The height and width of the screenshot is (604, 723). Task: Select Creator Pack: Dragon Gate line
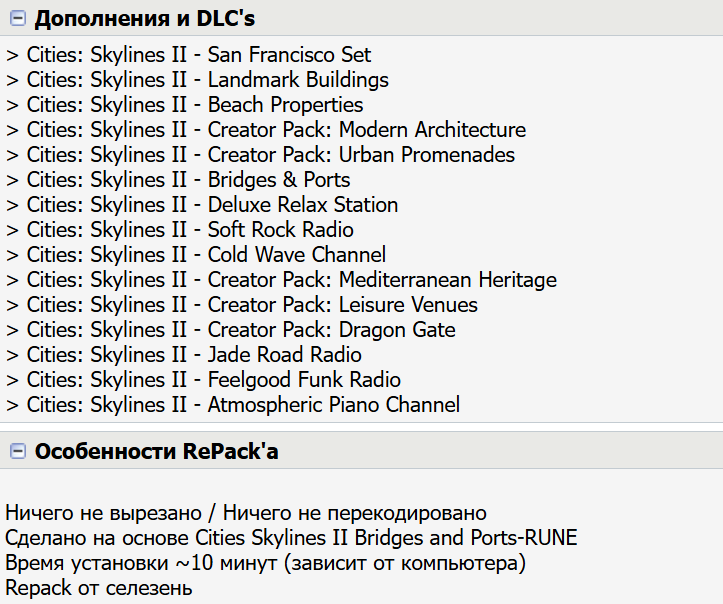(x=231, y=330)
